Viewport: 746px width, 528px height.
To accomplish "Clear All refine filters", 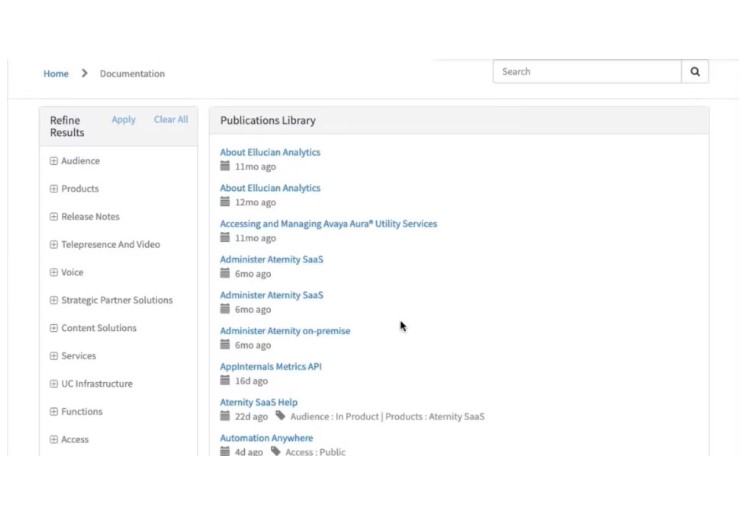I will [x=171, y=120].
